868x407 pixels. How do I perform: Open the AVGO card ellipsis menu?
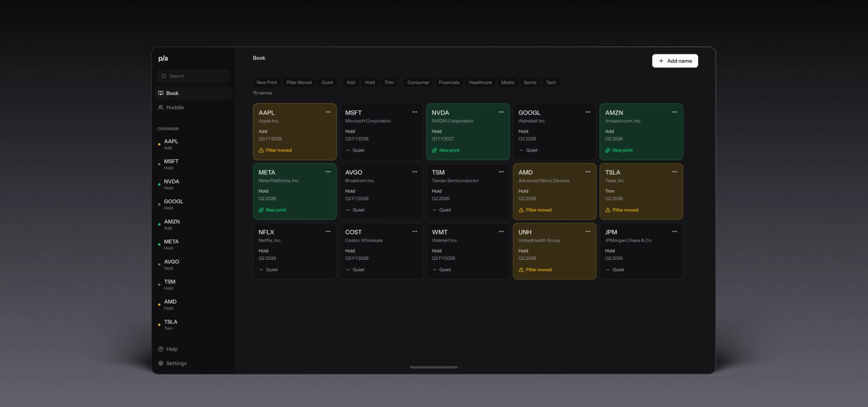point(415,172)
